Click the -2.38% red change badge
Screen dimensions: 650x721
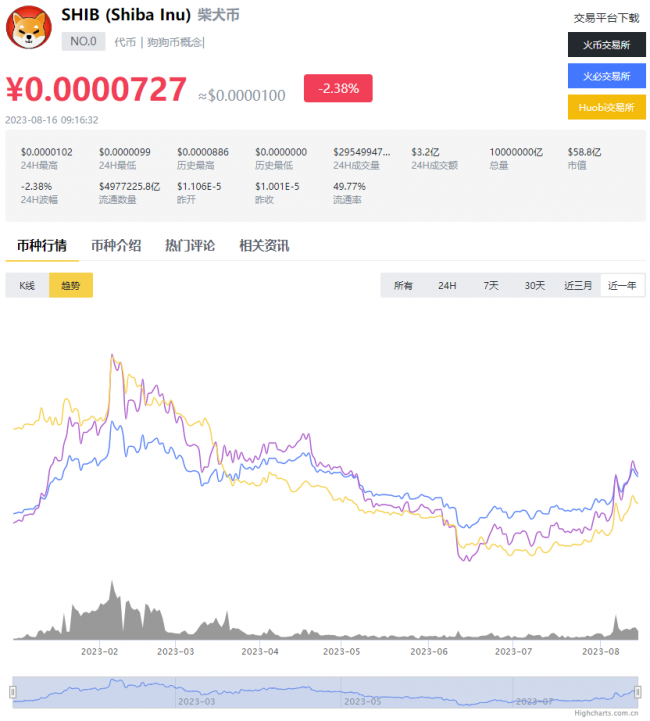tap(338, 88)
